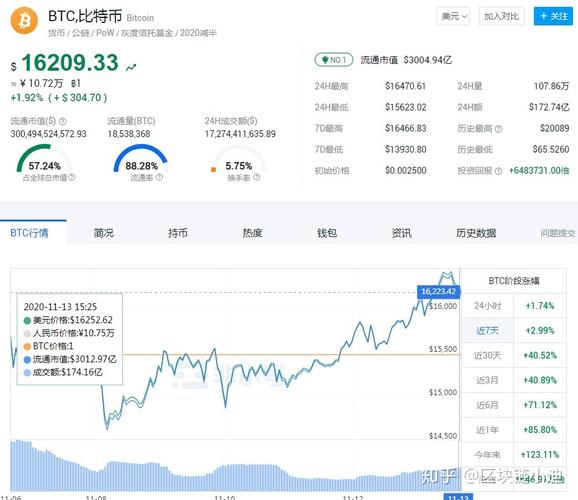
Task: Click the 灰度信托基金 category link
Action: point(147,33)
